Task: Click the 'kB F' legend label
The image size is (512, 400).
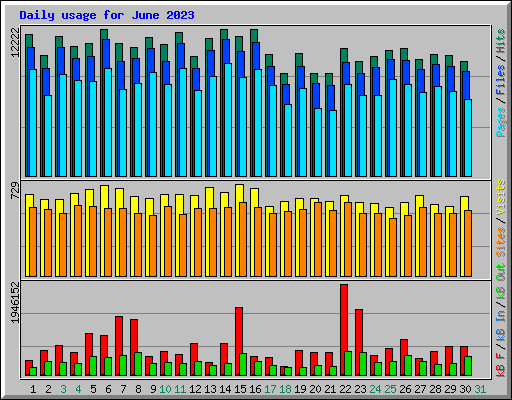Action: [x=501, y=365]
